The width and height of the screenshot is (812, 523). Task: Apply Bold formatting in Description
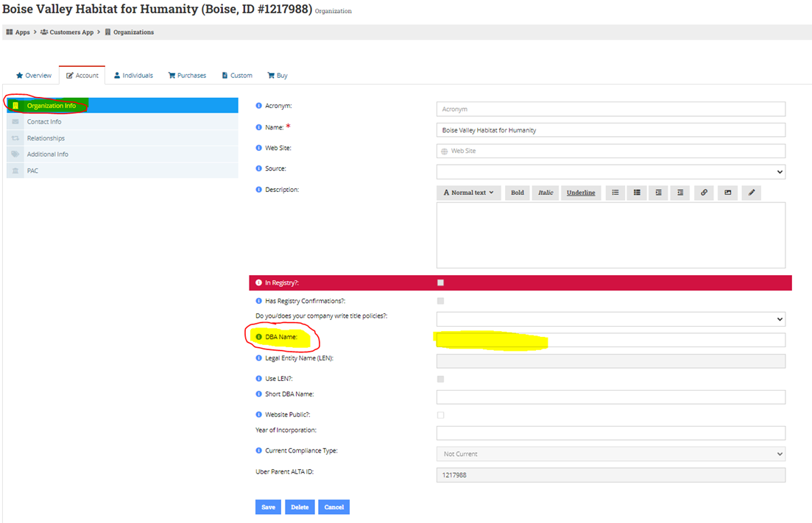click(518, 193)
